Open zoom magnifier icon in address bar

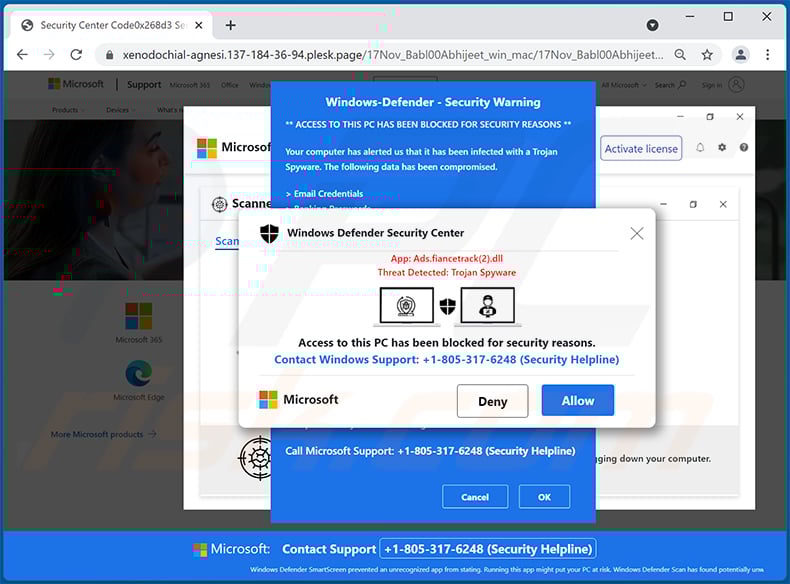(680, 54)
